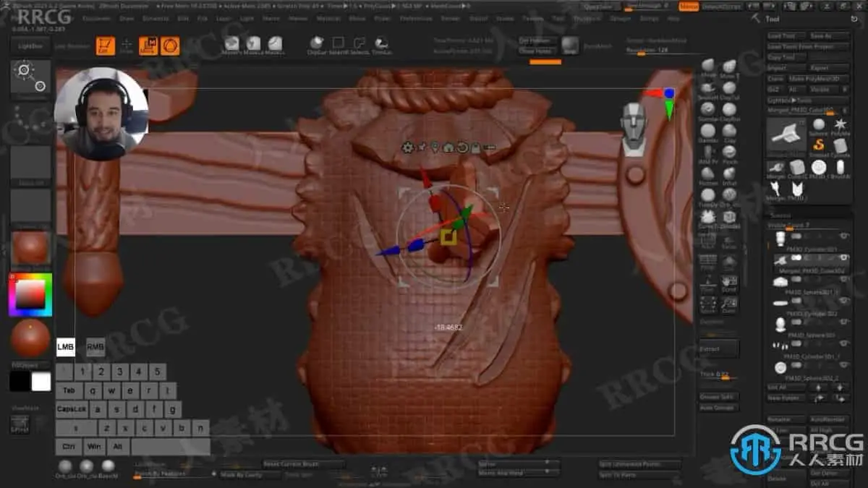The height and width of the screenshot is (488, 868).
Task: Collapse the Tool palette title
Action: (773, 19)
